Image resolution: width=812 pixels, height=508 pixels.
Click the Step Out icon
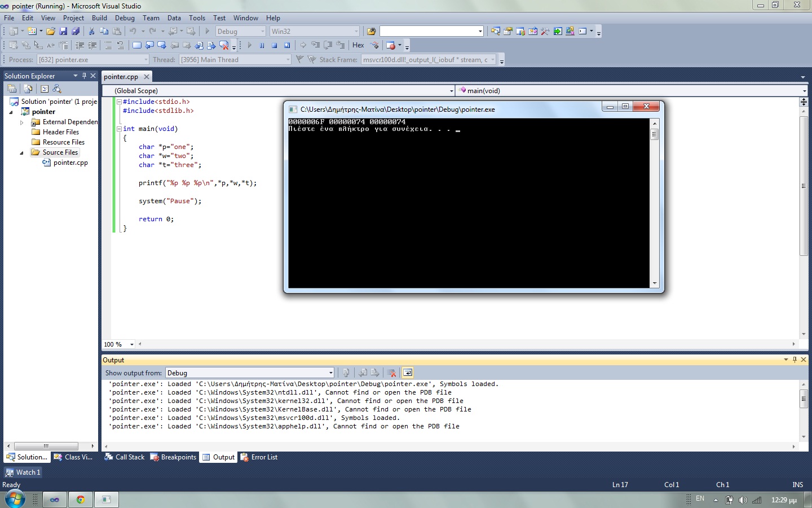(341, 45)
